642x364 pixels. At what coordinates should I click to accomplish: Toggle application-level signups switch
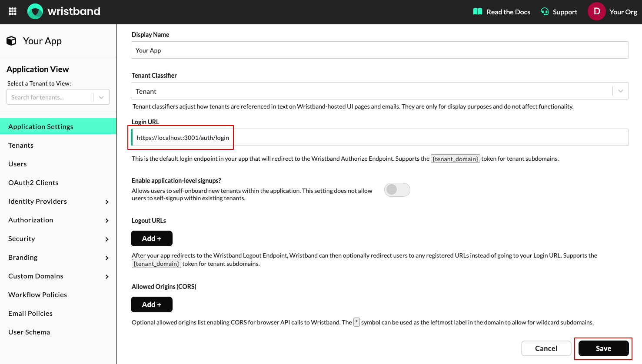(x=397, y=190)
